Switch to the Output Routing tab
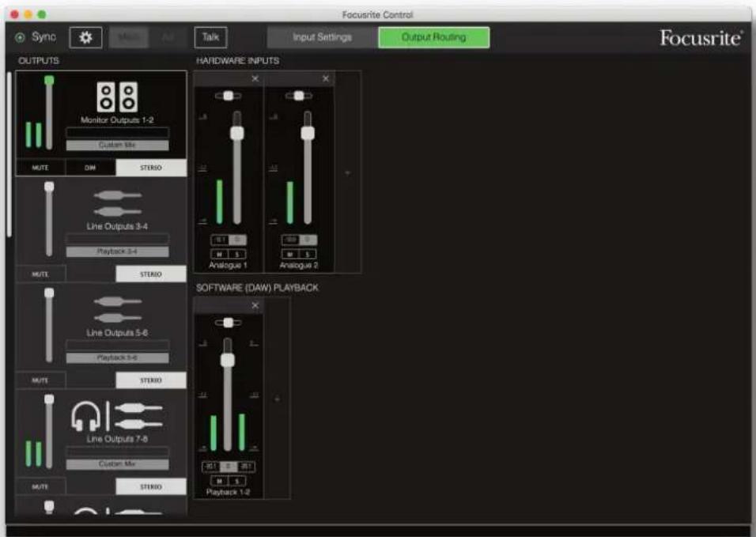The width and height of the screenshot is (756, 537). point(433,38)
